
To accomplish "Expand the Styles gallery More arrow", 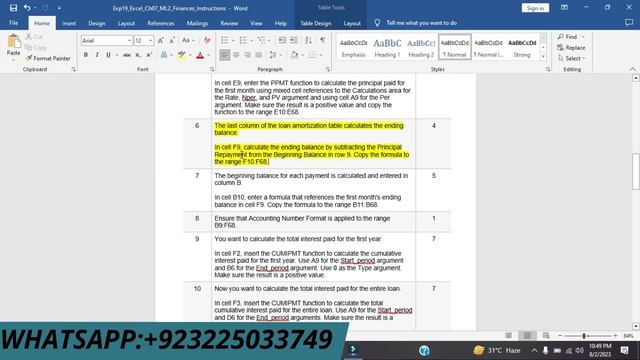I will click(x=543, y=57).
